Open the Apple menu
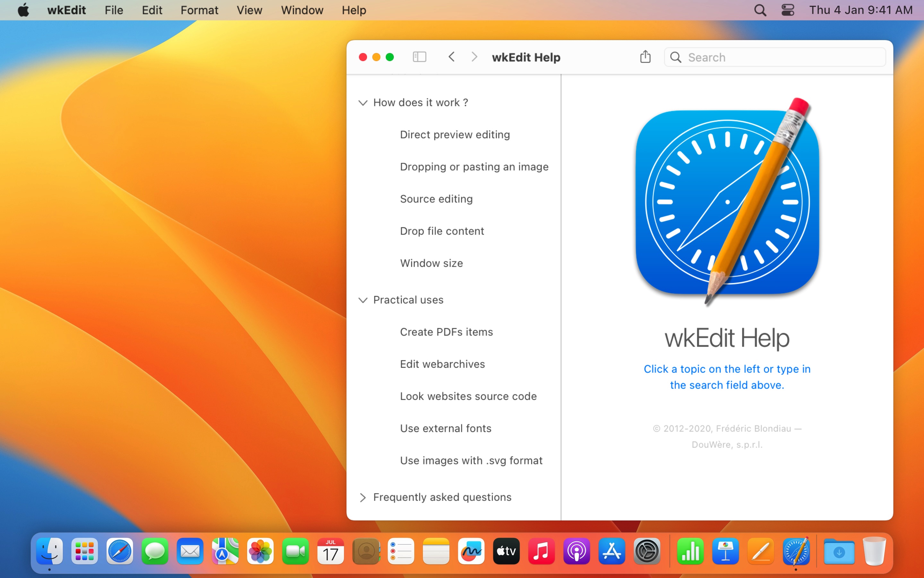 coord(23,10)
